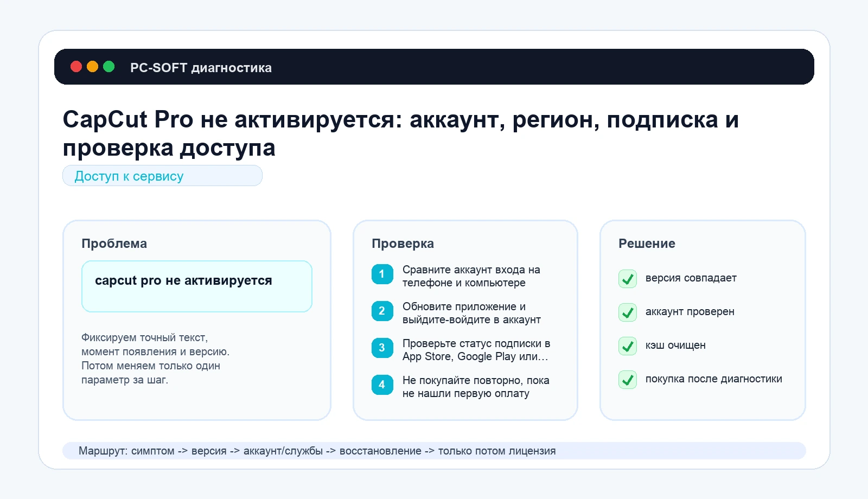Click the 'PC-SOFT диагностика' title text
868x499 pixels.
point(201,68)
